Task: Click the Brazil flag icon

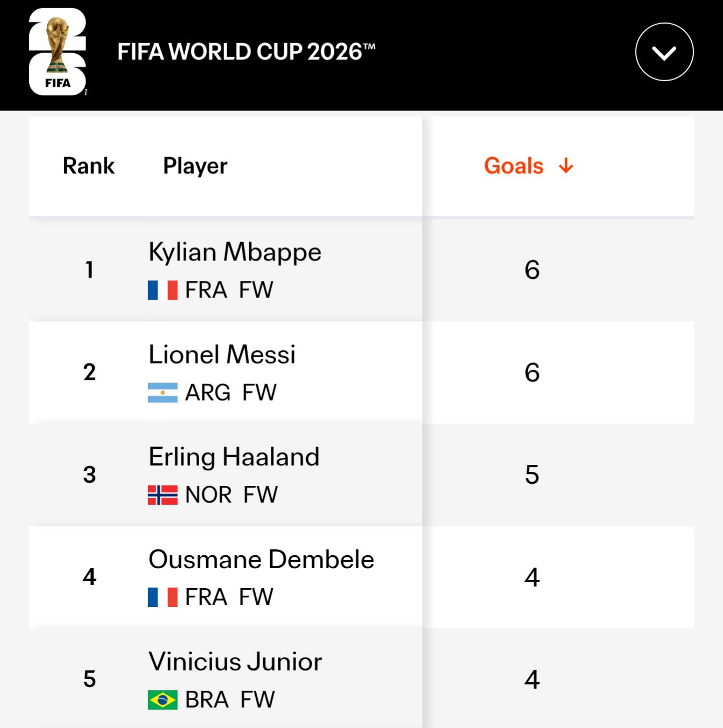Action: tap(163, 700)
